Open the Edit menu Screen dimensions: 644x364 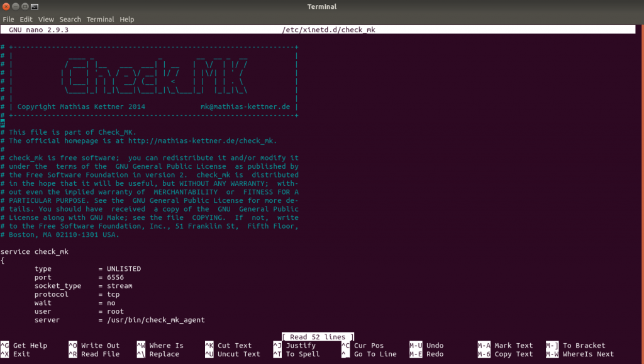pos(26,20)
